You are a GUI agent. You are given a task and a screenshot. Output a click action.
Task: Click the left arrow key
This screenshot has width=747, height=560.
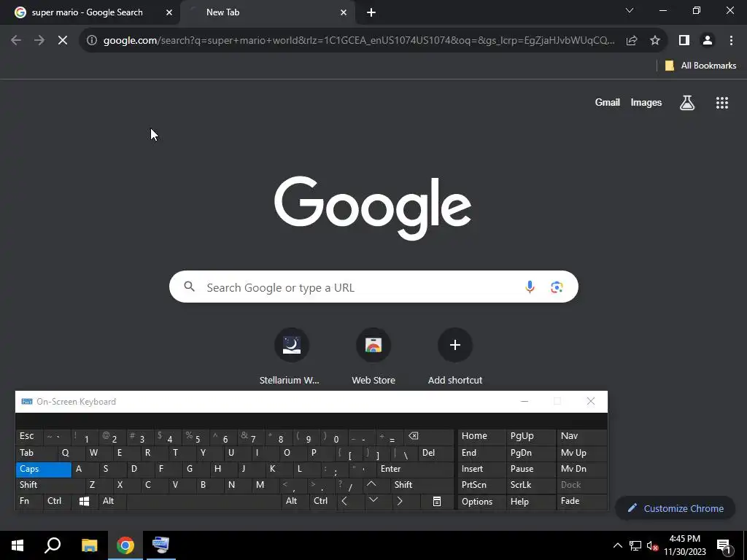[x=351, y=501]
